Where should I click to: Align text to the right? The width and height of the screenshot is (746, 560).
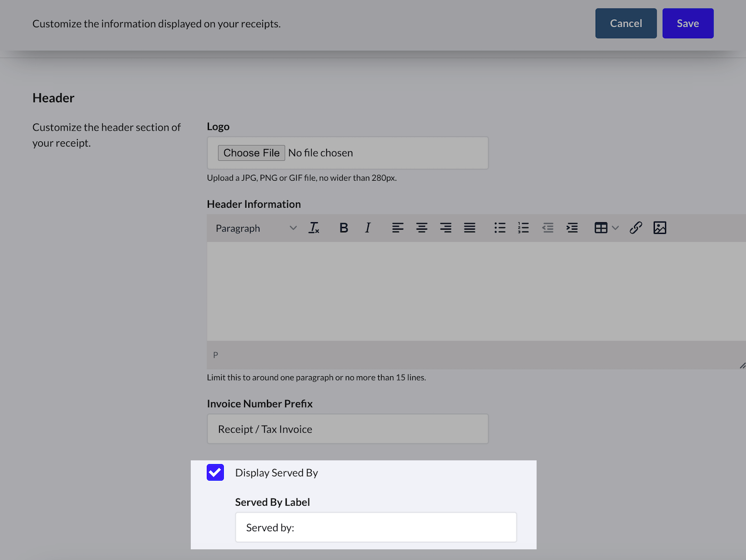click(445, 228)
